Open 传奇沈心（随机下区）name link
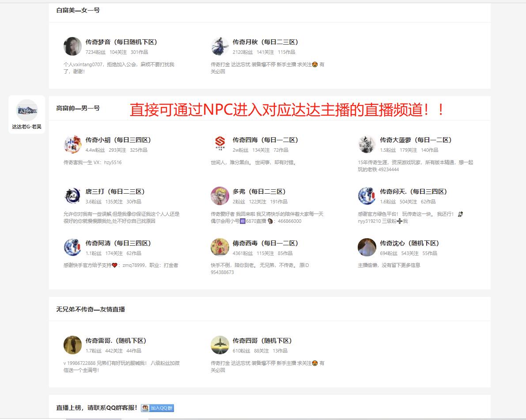The width and height of the screenshot is (526, 420). (409, 243)
